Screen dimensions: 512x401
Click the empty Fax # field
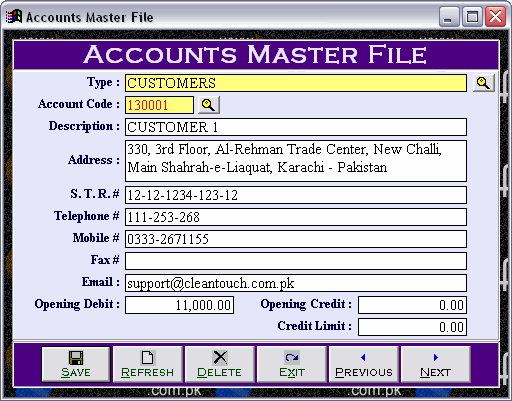pyautogui.click(x=296, y=261)
